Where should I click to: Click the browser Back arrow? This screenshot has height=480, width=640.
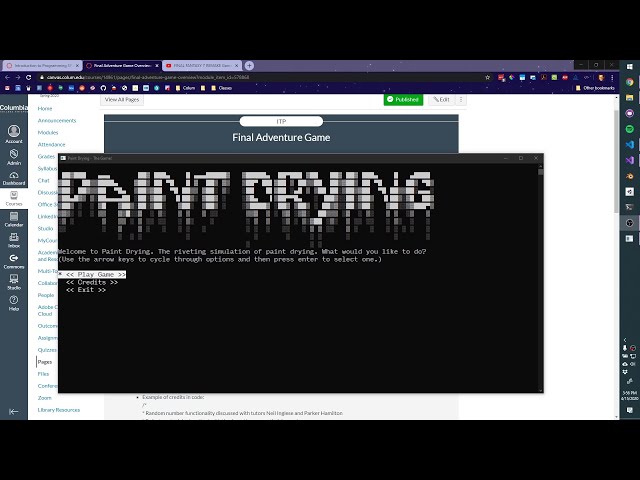[7, 77]
